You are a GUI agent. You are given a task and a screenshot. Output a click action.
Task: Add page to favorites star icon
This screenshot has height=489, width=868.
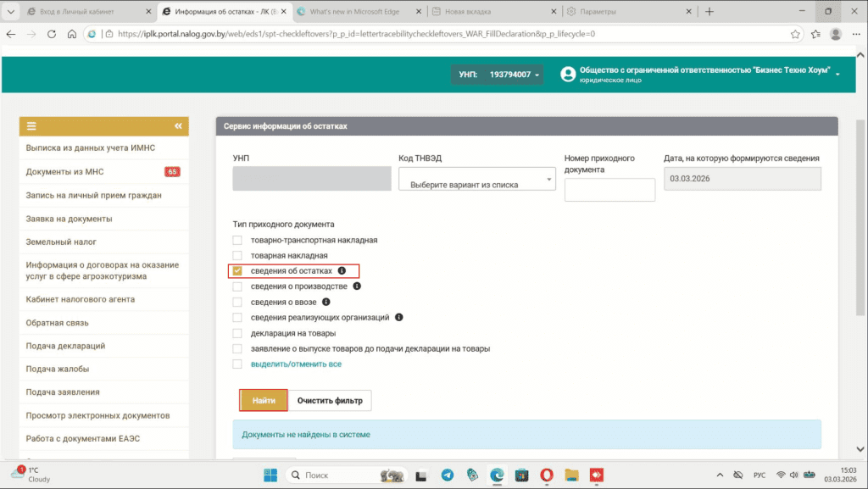click(795, 34)
